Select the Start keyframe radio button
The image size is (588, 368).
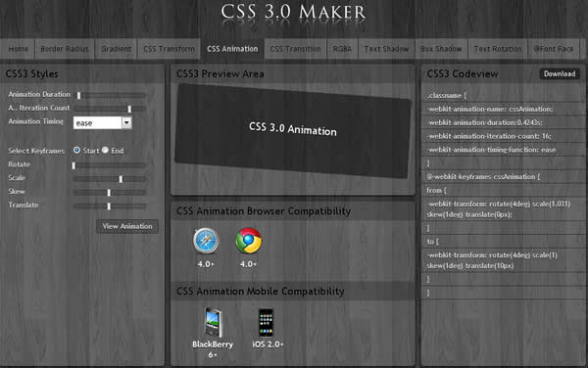pos(76,150)
